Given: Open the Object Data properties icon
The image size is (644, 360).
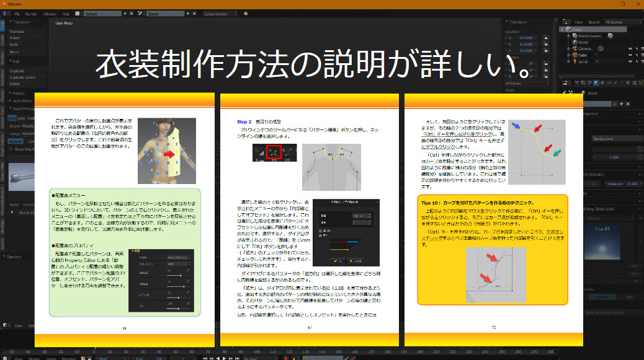Looking at the screenshot, I should [x=622, y=83].
